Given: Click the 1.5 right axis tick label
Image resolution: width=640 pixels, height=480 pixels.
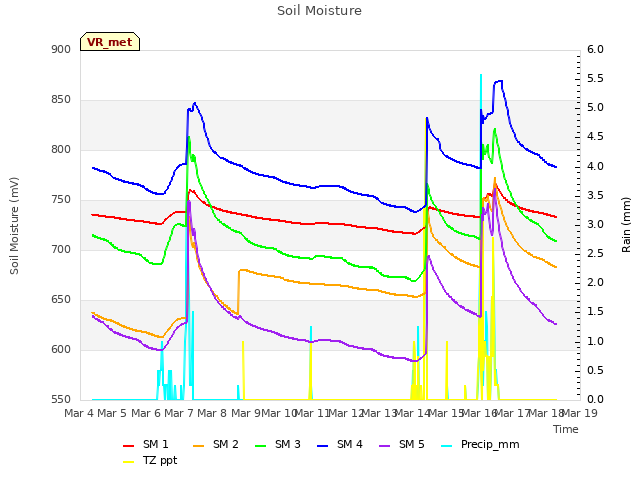Looking at the screenshot, I should tap(595, 312).
